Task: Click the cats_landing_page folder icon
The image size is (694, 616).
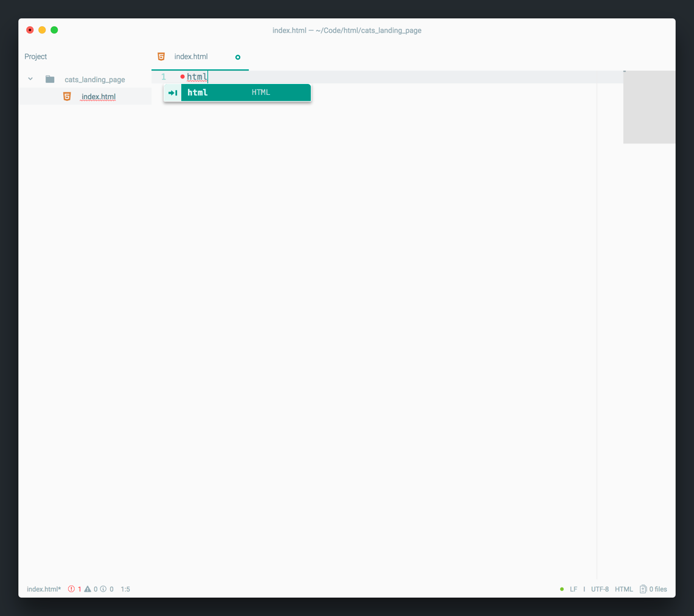Action: point(50,79)
